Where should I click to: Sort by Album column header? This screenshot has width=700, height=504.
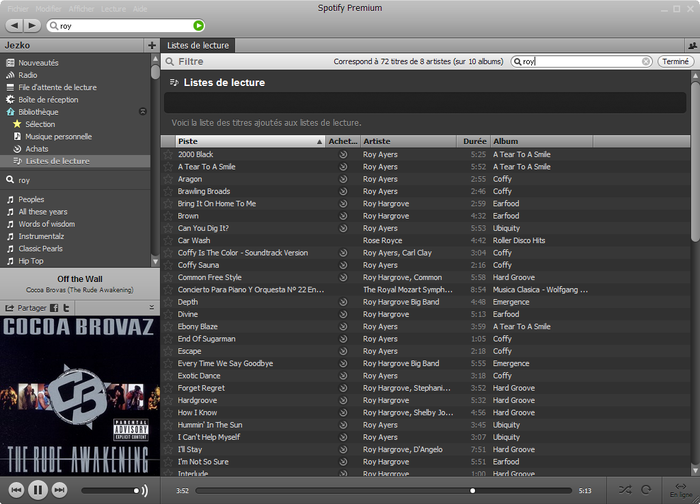tap(542, 142)
